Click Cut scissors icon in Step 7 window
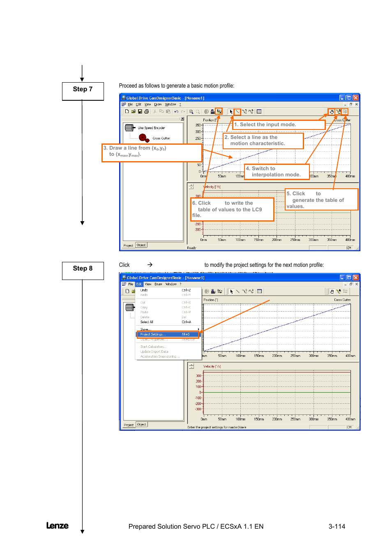Image resolution: width=392 pixels, height=555 pixels. 155,111
